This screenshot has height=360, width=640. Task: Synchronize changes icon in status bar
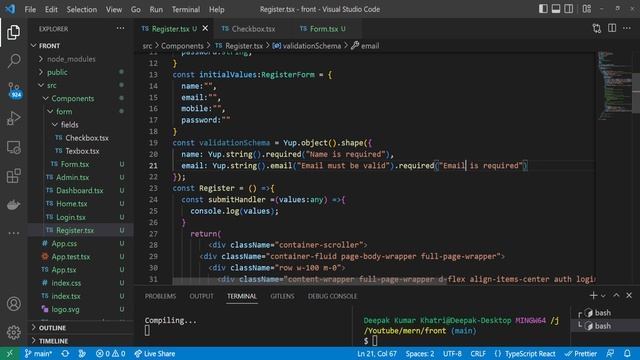(65, 353)
